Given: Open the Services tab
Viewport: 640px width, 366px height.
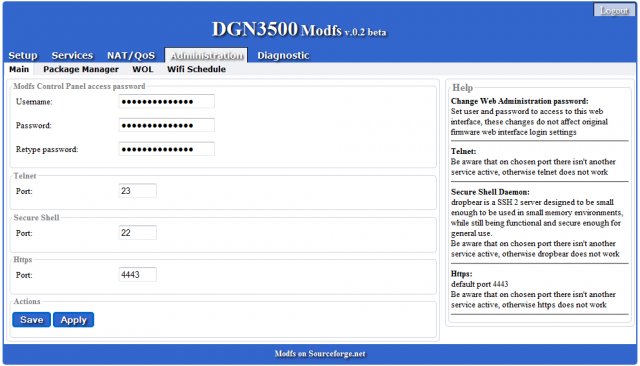Looking at the screenshot, I should click(x=72, y=55).
